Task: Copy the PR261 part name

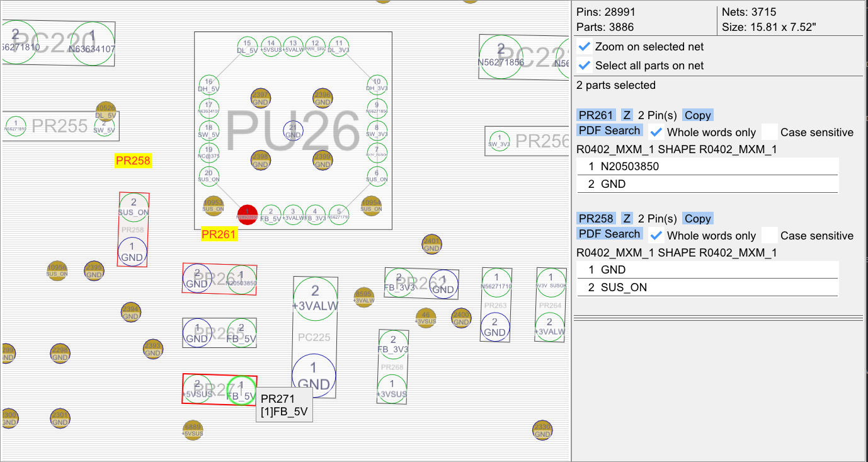Action: click(x=697, y=115)
